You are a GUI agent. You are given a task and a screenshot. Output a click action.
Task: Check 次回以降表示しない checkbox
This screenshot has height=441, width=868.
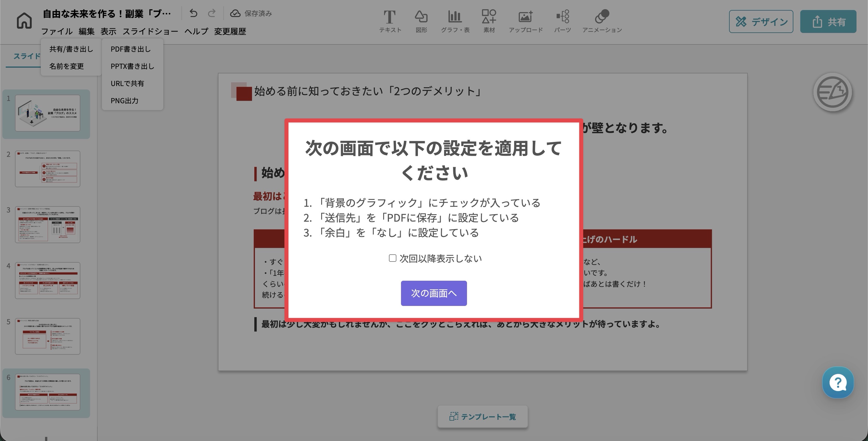pyautogui.click(x=392, y=258)
